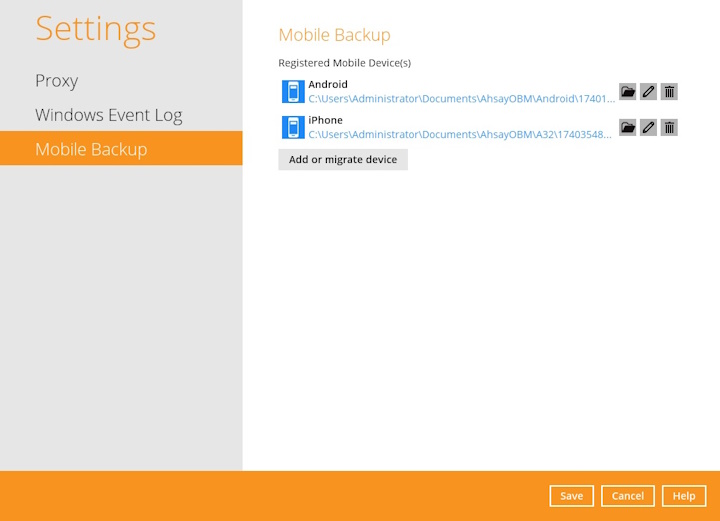This screenshot has height=521, width=720.
Task: Remove the iPhone device using trash icon
Action: pos(669,127)
